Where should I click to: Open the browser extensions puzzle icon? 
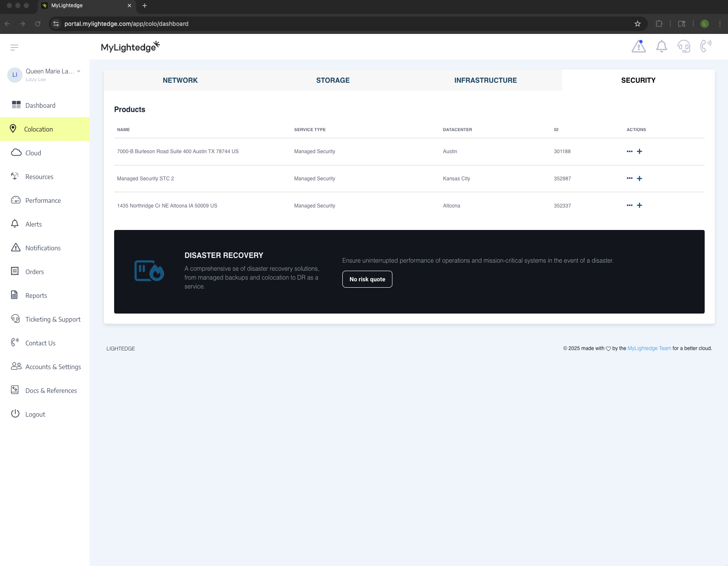click(659, 24)
